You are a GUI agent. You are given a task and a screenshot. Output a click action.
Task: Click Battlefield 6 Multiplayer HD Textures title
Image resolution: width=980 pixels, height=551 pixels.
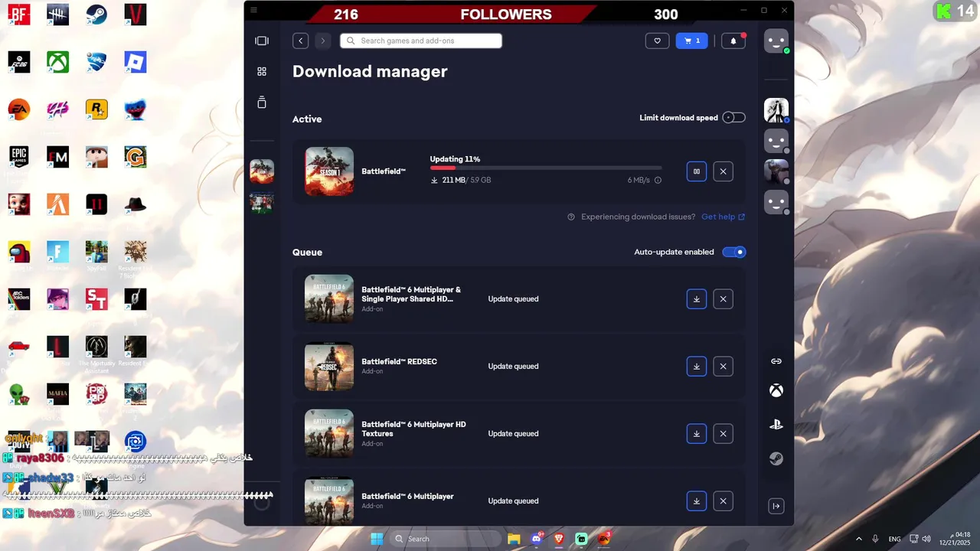(x=413, y=429)
